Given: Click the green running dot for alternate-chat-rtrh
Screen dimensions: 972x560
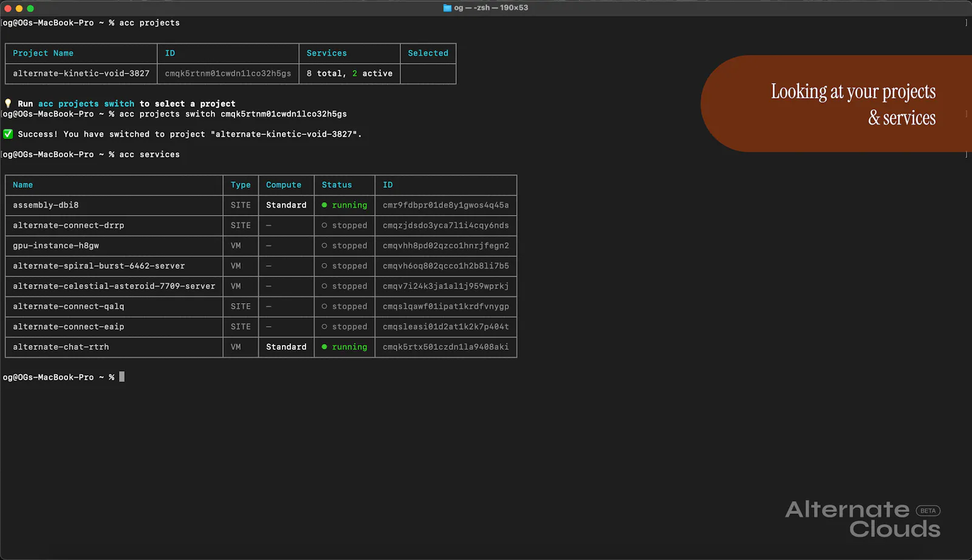Looking at the screenshot, I should coord(324,347).
